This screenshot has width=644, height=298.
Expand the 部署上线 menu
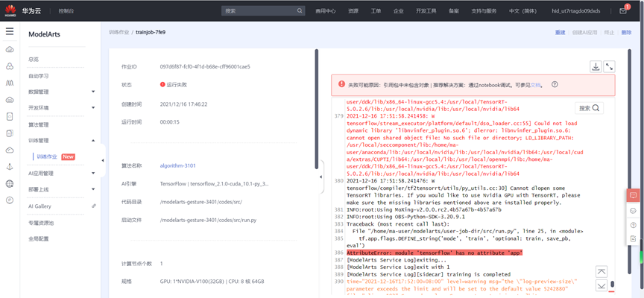[93, 189]
